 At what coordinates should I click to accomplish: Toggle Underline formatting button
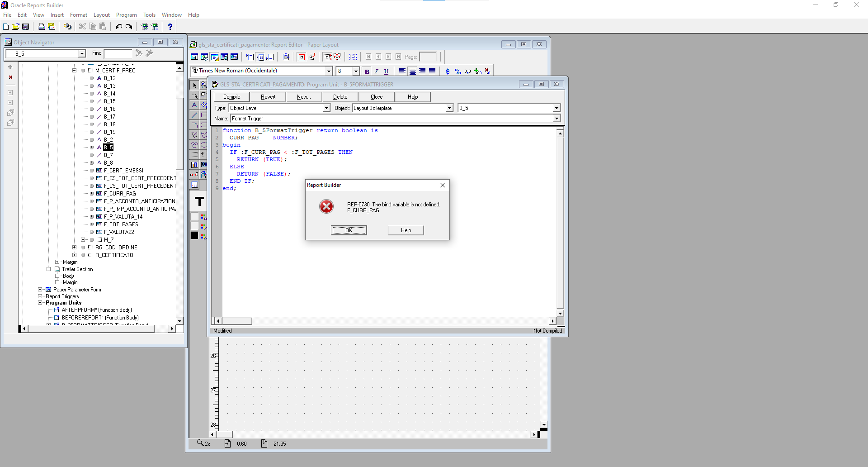[x=386, y=71]
